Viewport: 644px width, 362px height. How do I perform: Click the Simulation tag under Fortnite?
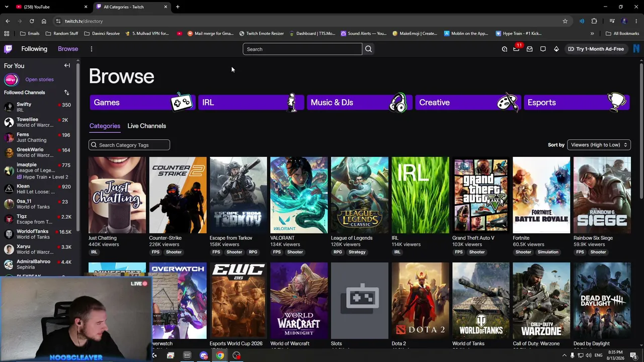[x=548, y=252]
